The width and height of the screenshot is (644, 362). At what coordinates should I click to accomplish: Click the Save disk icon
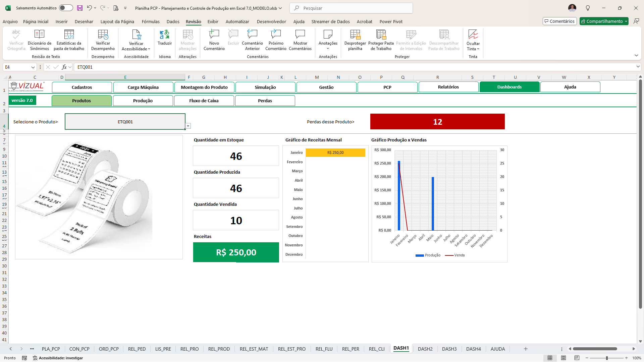tap(79, 8)
